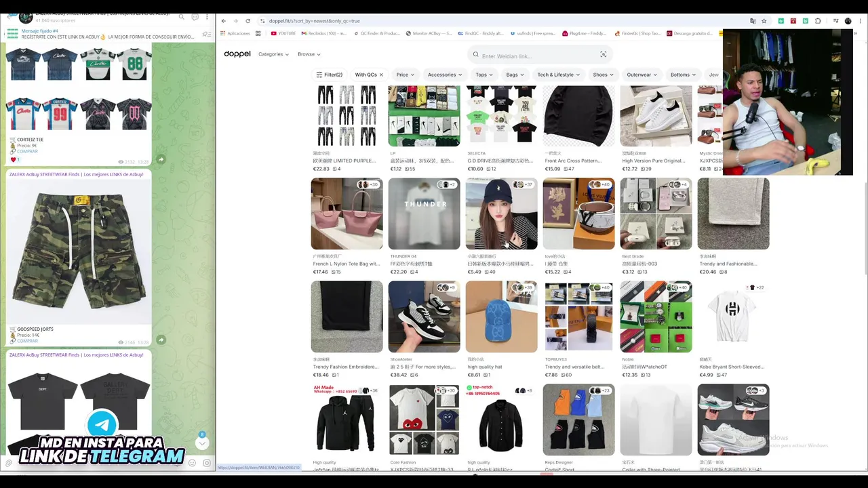Viewport: 868px width, 488px height.
Task: Open the Filter(2) button
Action: [x=330, y=75]
